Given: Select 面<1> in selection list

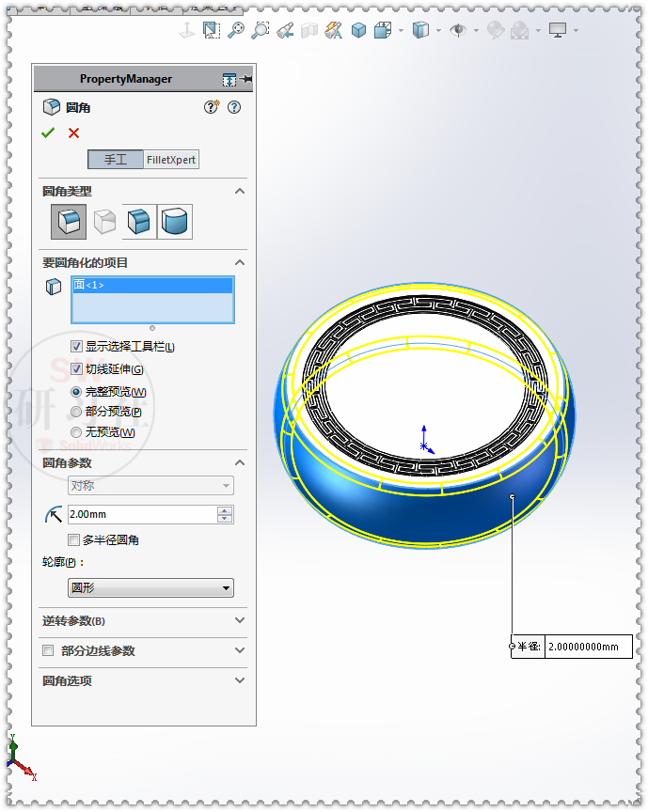Looking at the screenshot, I should pyautogui.click(x=152, y=285).
